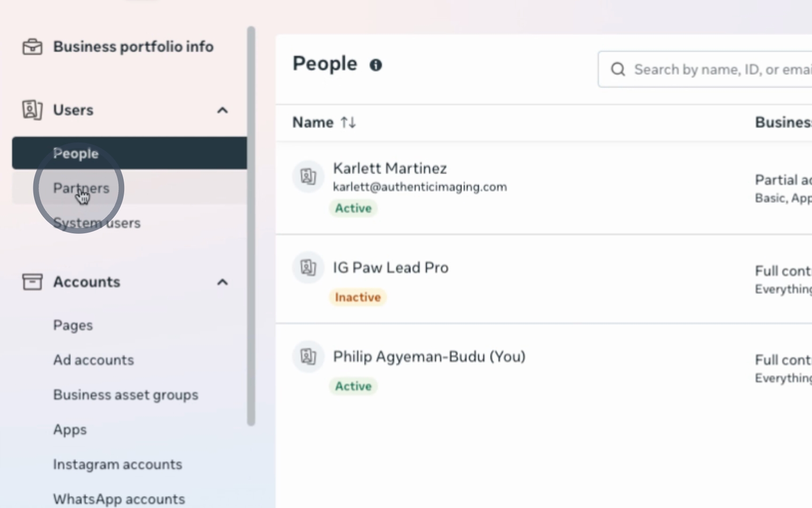The image size is (812, 508).
Task: Sort the list by Name arrows
Action: 348,123
